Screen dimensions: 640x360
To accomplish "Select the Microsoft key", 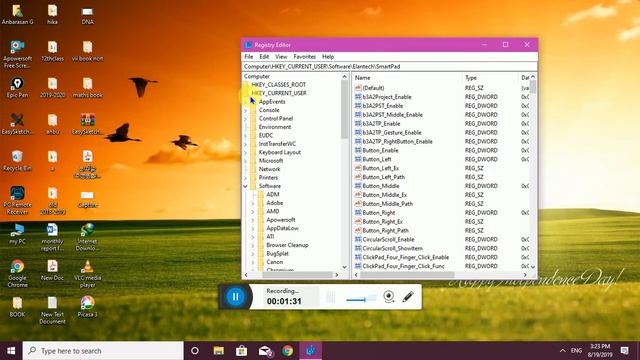I will tap(271, 161).
